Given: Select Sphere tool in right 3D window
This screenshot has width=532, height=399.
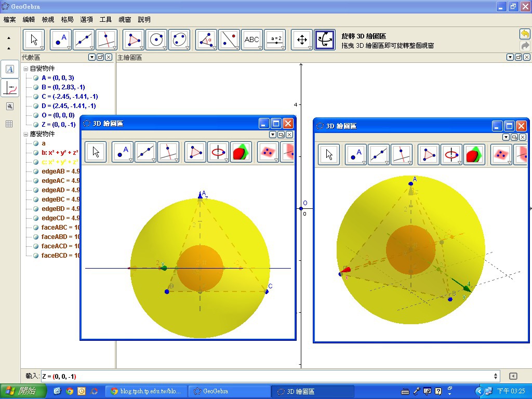Looking at the screenshot, I should [x=474, y=155].
